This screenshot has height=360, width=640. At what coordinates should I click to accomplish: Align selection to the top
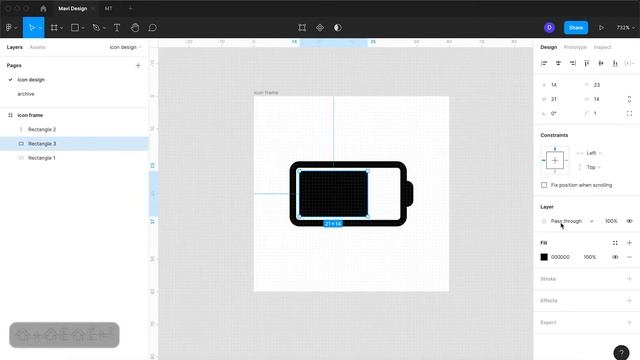coord(587,63)
